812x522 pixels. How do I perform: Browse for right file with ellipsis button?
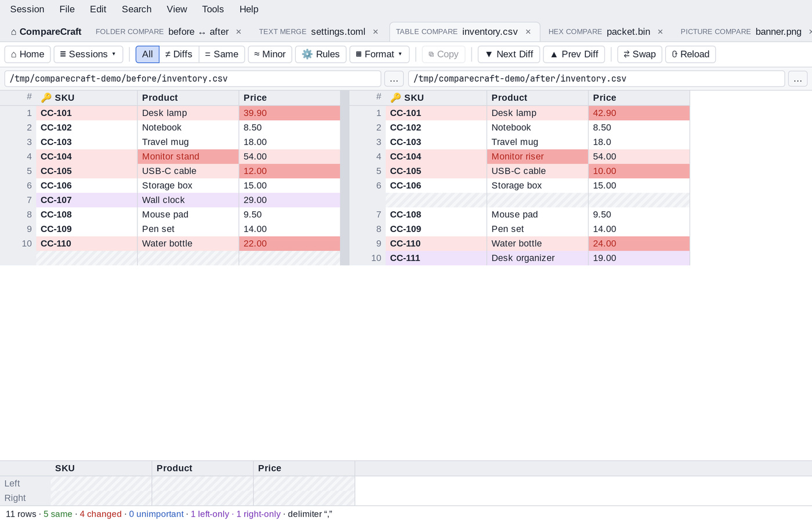[797, 79]
